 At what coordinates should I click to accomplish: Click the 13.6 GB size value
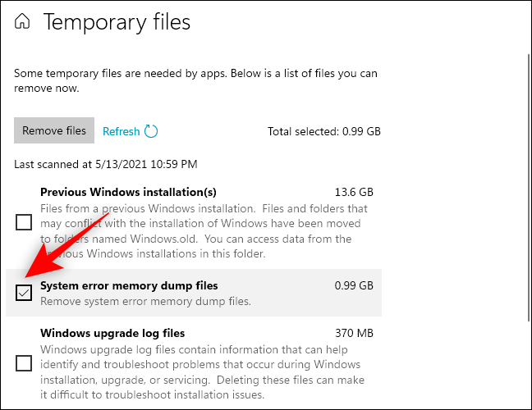[x=354, y=192]
